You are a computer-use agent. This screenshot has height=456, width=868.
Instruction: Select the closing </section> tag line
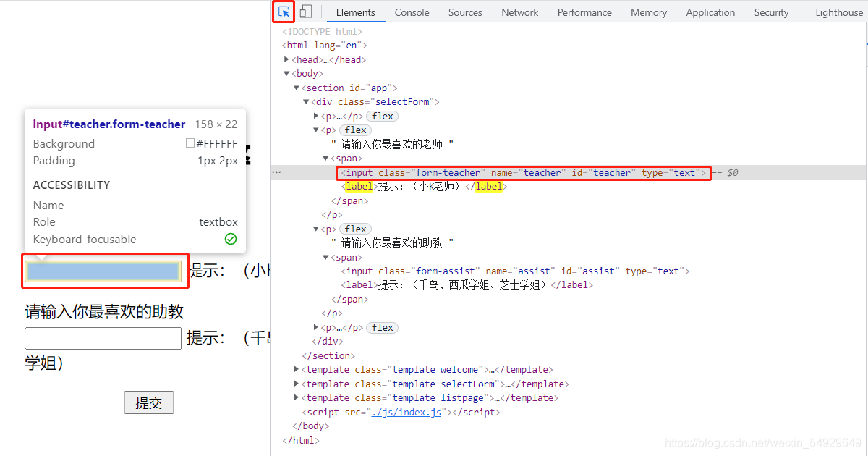328,356
